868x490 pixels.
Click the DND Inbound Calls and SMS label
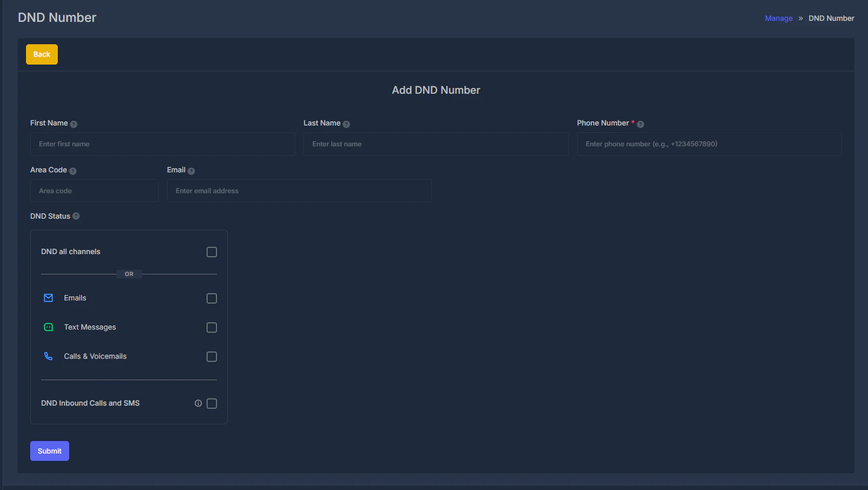91,403
